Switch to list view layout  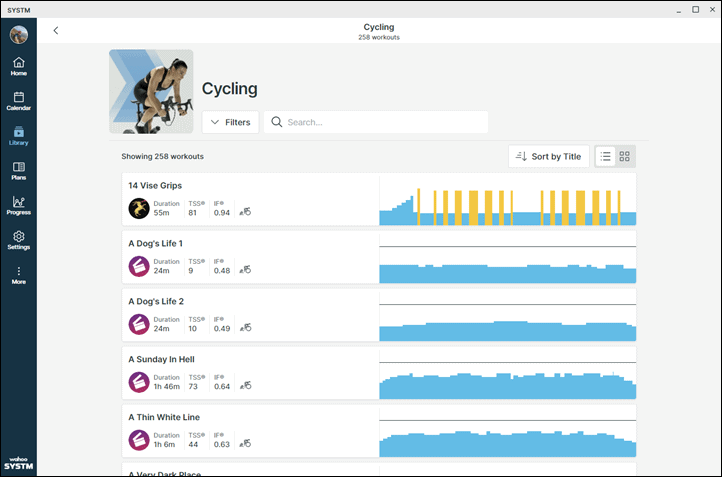[x=605, y=157]
